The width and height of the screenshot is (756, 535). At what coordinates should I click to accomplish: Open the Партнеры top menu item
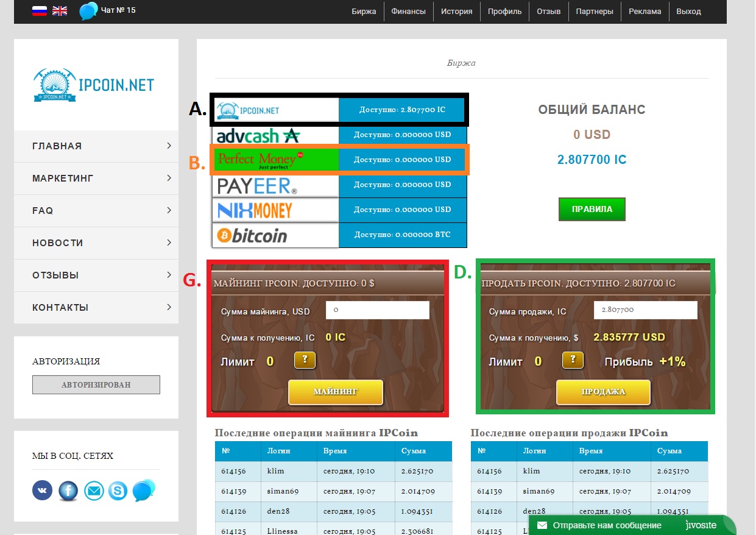[595, 11]
